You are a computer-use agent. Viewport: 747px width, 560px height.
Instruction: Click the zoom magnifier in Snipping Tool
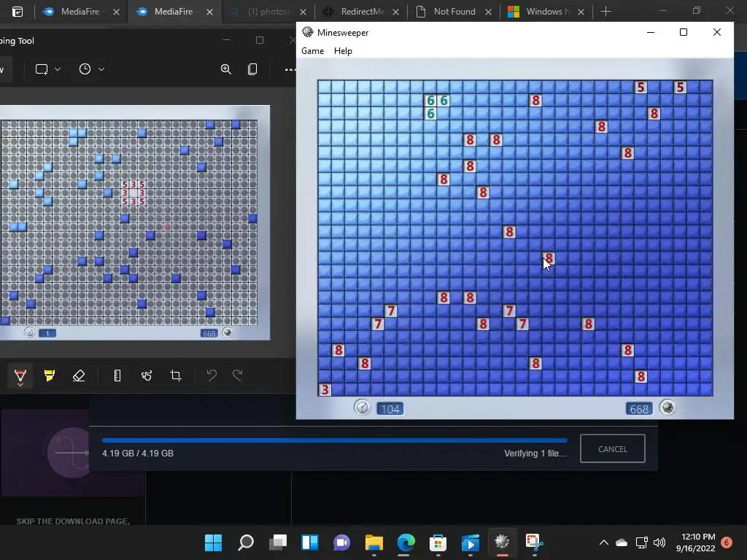click(226, 69)
